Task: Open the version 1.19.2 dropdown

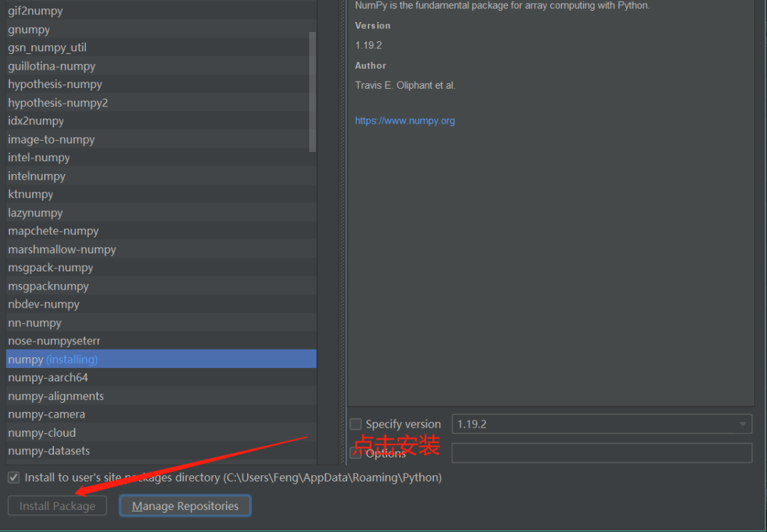Action: pos(602,424)
